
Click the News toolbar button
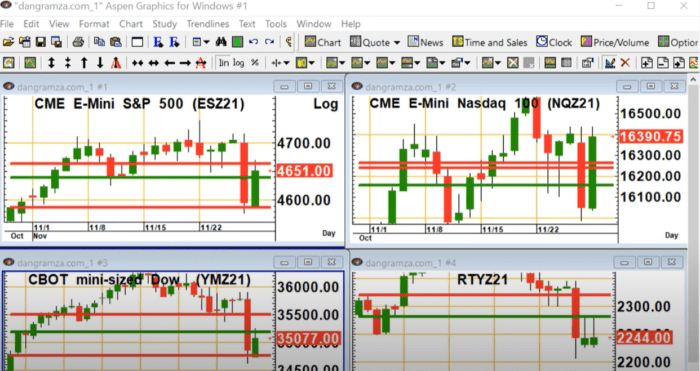point(425,42)
